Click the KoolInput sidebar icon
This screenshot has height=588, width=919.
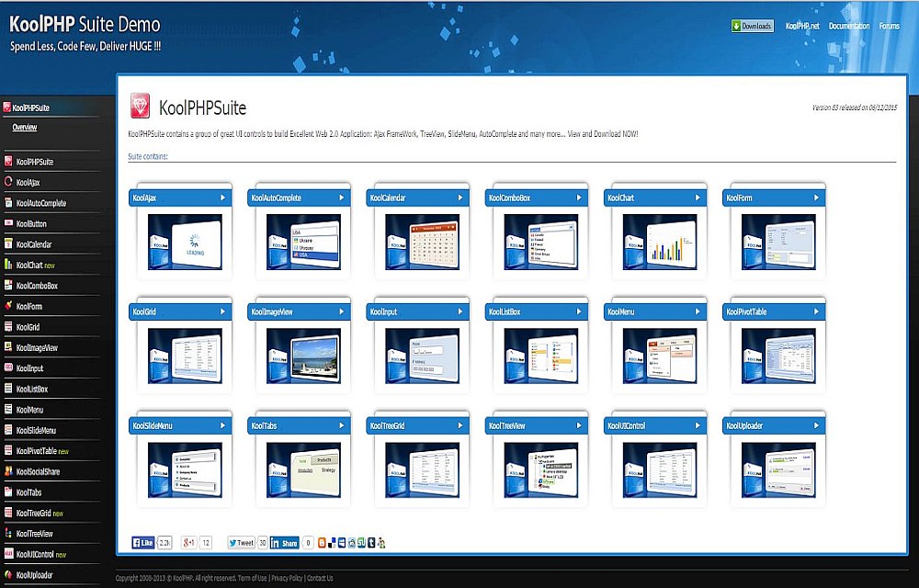(8, 367)
